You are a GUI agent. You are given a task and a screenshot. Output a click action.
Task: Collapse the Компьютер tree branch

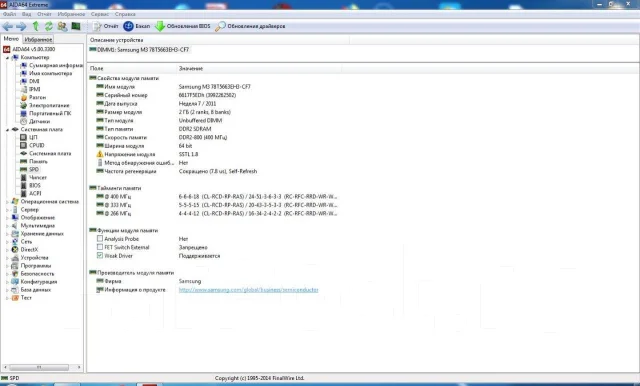[x=7, y=58]
